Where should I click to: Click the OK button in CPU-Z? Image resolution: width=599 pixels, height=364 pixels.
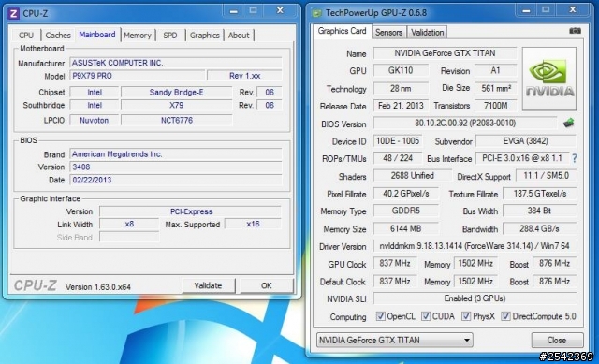click(267, 285)
